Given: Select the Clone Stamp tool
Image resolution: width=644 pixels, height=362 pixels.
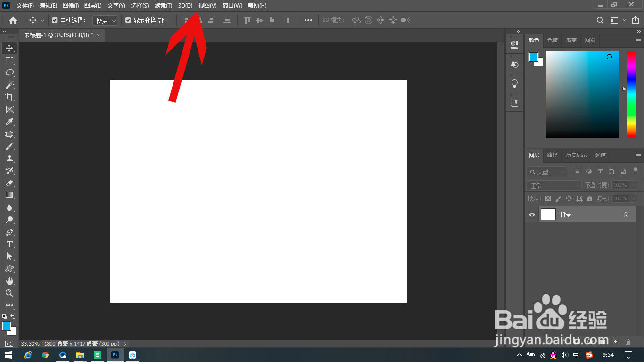Looking at the screenshot, I should [9, 158].
